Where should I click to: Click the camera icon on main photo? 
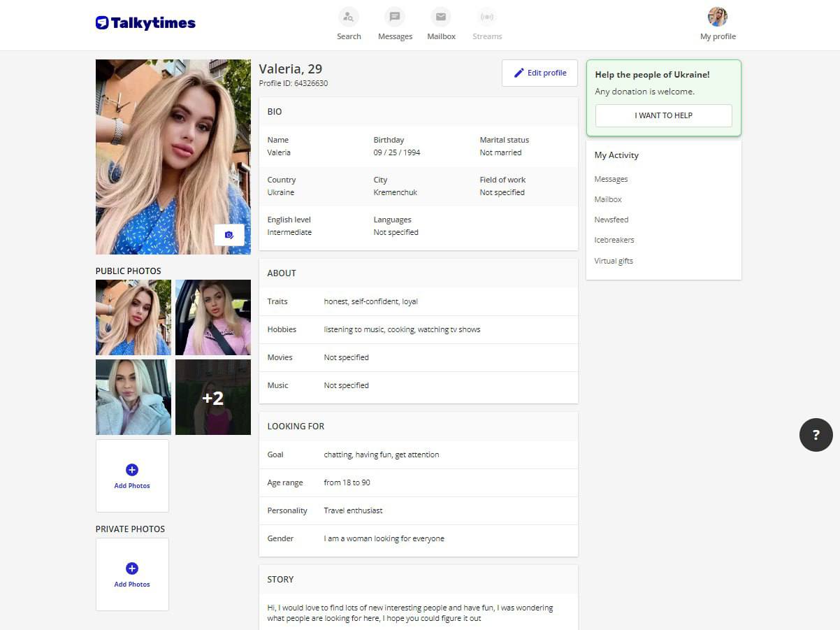click(229, 235)
